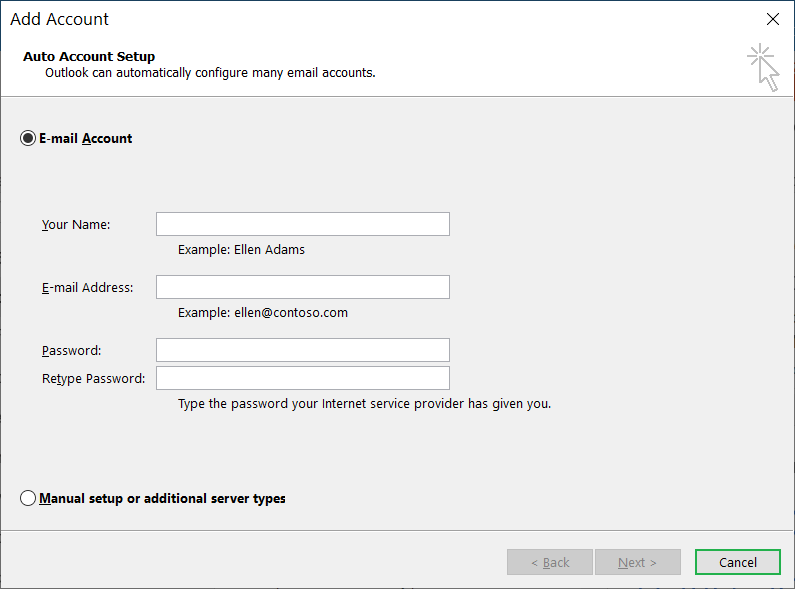Click into the E-mail Address field
Viewport: 795px width, 589px height.
click(x=303, y=287)
